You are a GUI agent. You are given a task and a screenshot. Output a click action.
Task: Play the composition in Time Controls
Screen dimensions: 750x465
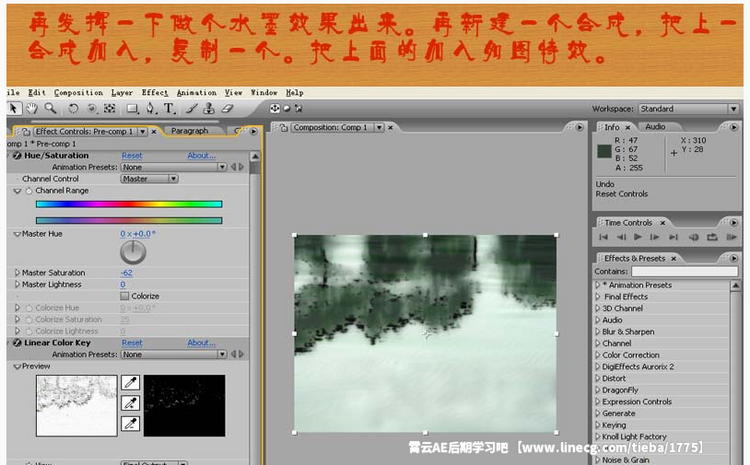coord(638,237)
